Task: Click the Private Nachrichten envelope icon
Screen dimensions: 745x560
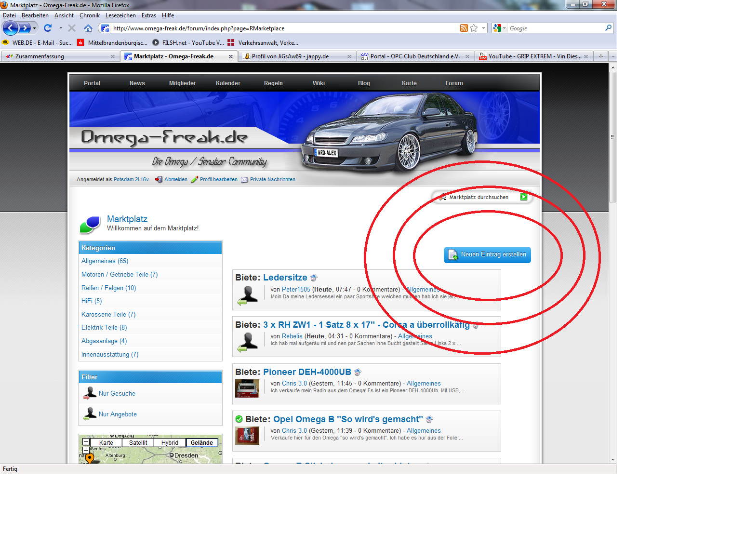Action: coord(245,180)
